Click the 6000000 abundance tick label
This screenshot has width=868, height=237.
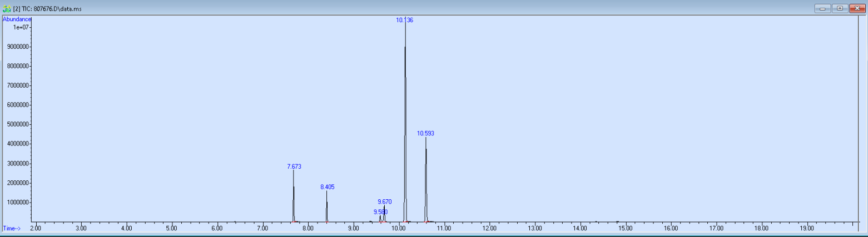(x=18, y=105)
